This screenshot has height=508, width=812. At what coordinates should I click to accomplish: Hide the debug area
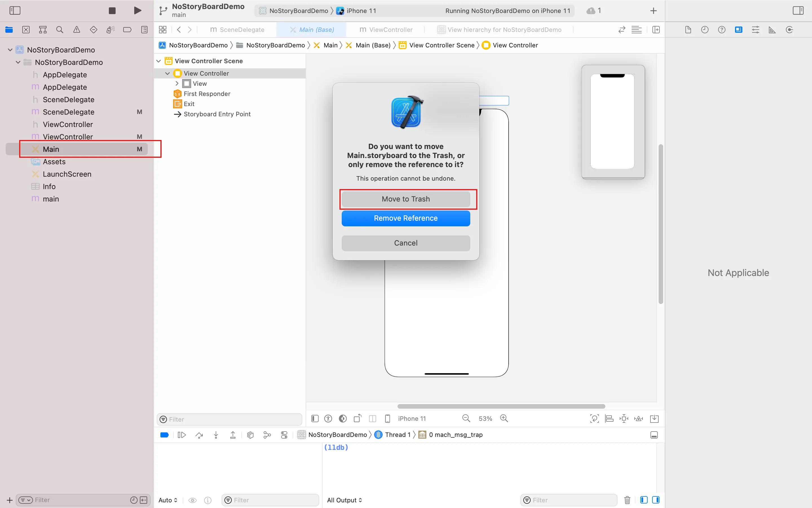point(654,435)
